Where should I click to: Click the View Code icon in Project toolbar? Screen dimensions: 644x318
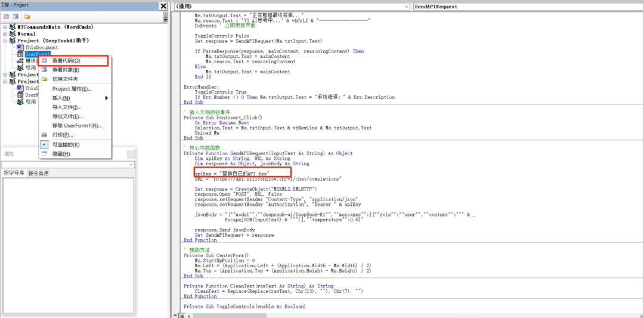click(x=7, y=17)
